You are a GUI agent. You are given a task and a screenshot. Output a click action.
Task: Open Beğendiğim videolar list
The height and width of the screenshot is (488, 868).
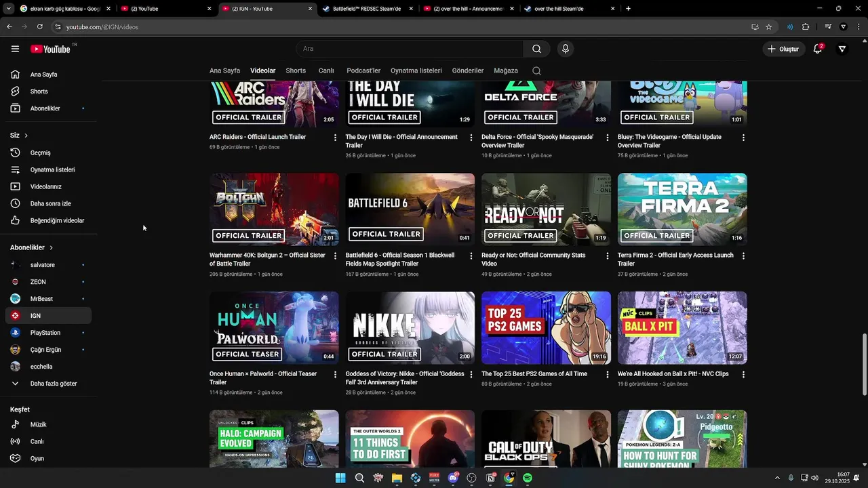point(48,220)
